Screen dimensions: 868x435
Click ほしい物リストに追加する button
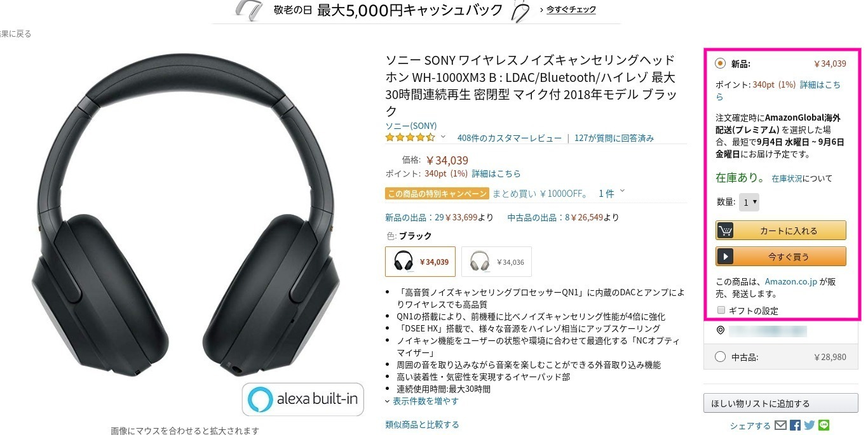click(781, 403)
